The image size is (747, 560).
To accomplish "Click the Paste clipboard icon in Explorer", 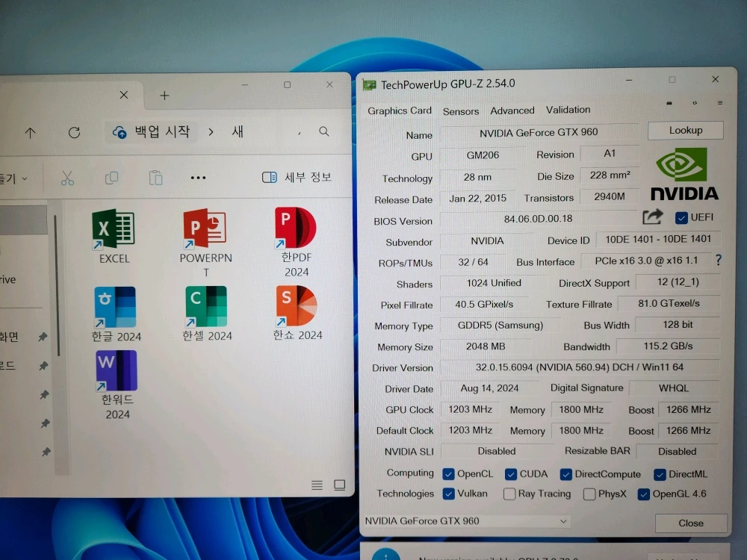I will point(156,178).
